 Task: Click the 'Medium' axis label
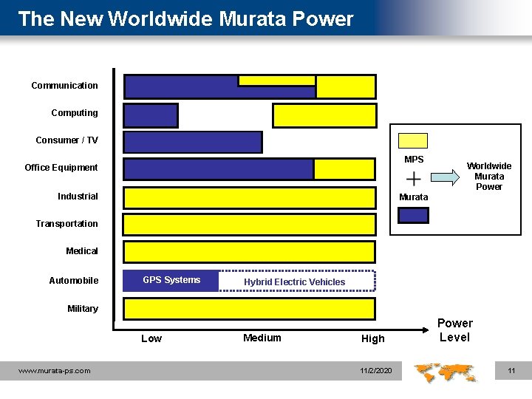coord(262,338)
